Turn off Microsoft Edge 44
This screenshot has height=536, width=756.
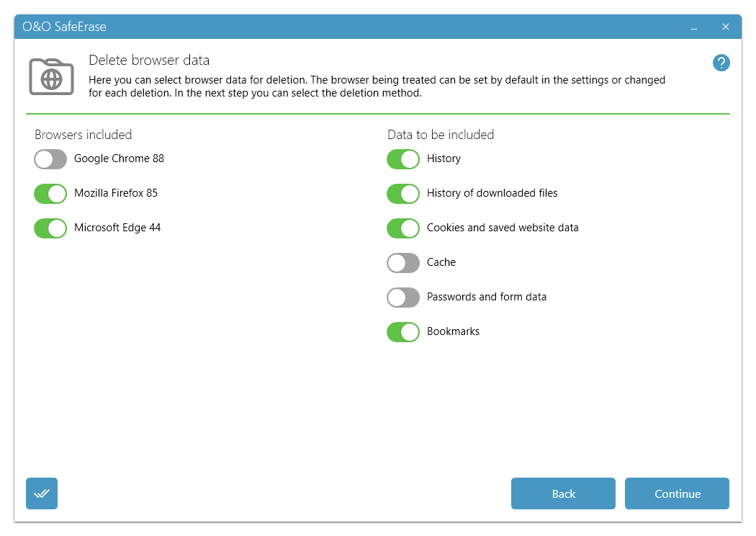(x=50, y=228)
